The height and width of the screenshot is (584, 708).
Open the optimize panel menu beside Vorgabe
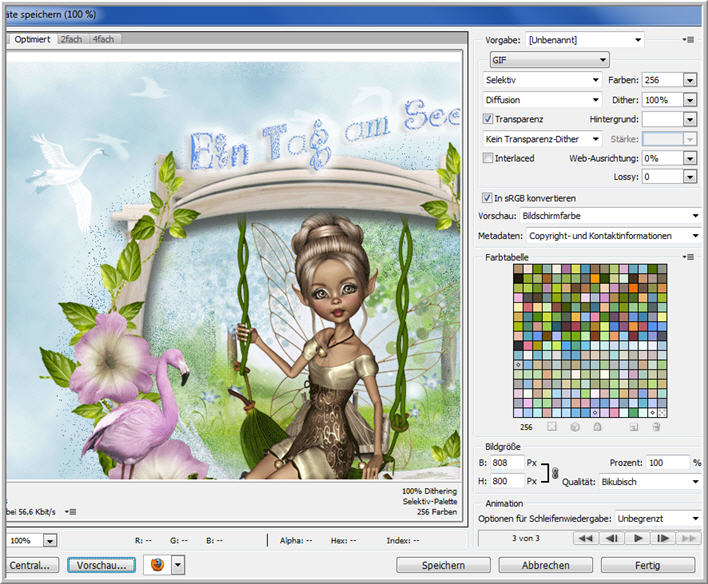point(689,40)
